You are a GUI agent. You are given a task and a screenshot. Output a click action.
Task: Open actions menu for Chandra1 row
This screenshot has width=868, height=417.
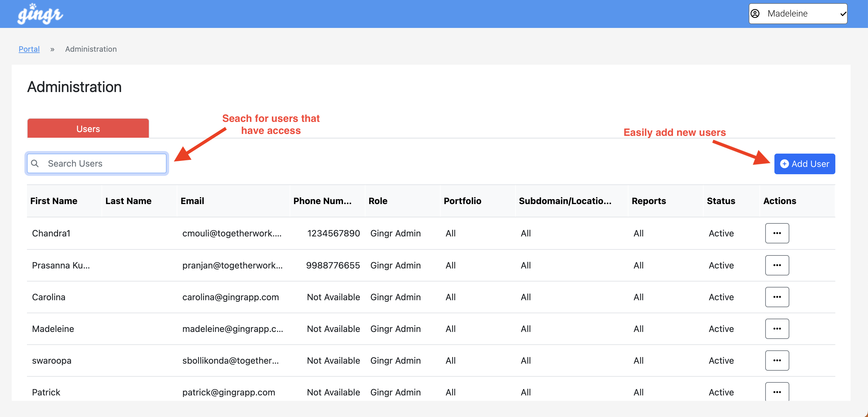point(777,233)
